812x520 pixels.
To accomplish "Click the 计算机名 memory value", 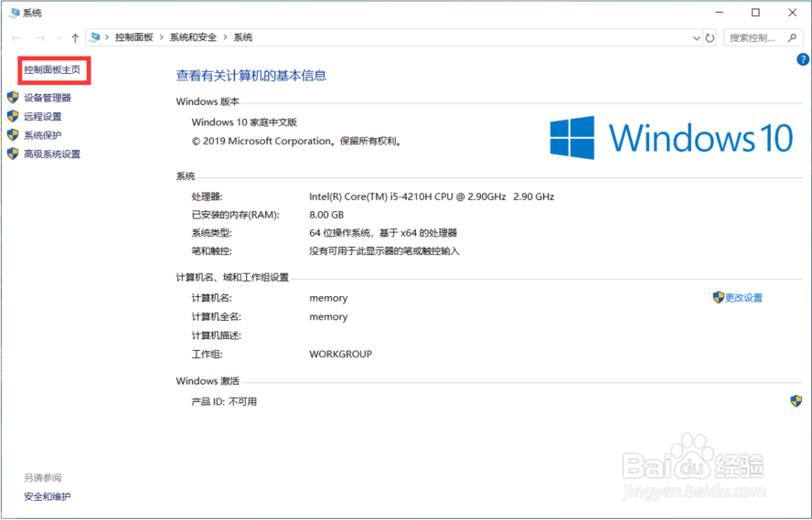I will 328,298.
